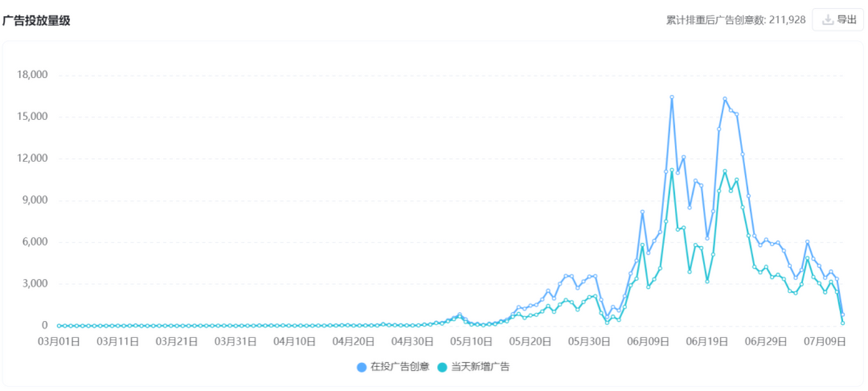Click the 03月01日 x-axis label

(x=59, y=341)
